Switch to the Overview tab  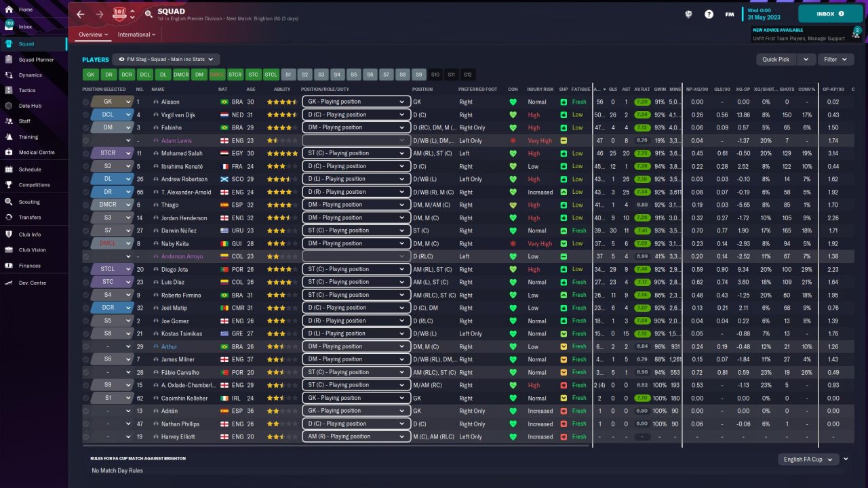coord(93,35)
